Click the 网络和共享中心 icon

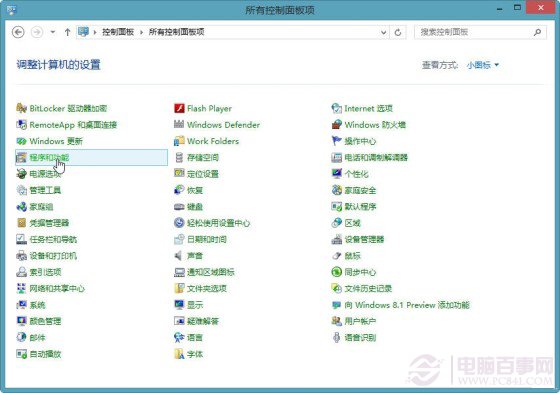point(21,288)
